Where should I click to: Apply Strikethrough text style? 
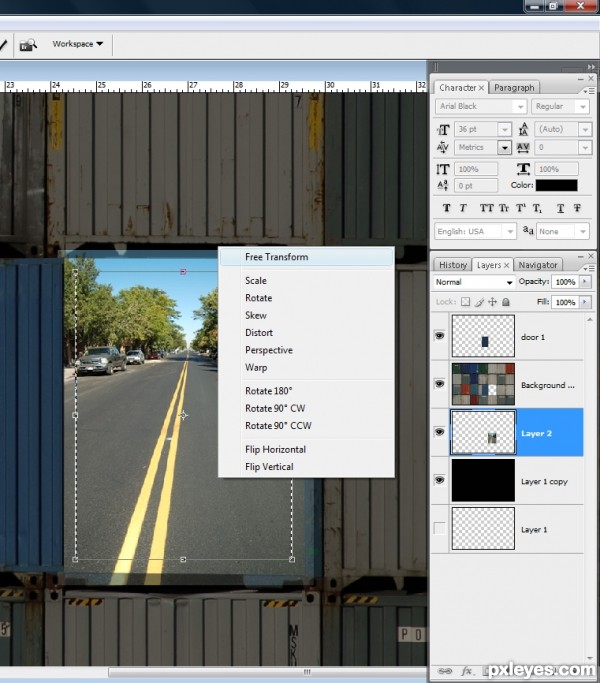(577, 208)
